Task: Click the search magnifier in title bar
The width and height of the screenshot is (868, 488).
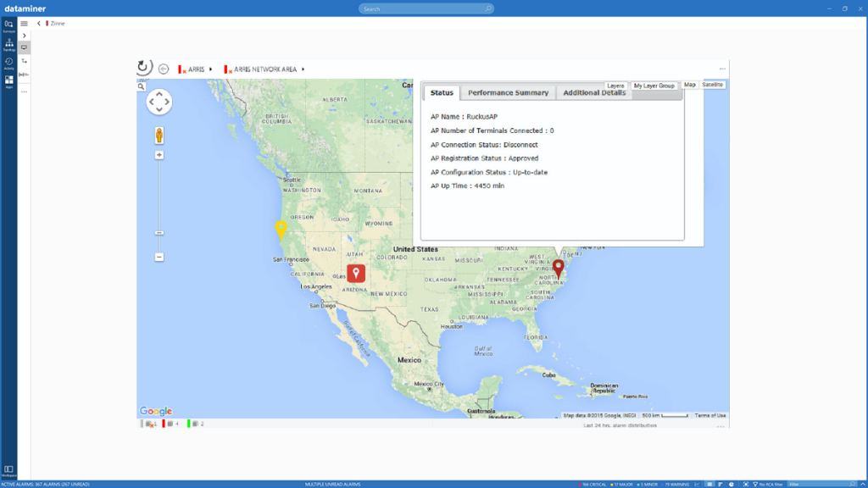Action: pos(488,8)
